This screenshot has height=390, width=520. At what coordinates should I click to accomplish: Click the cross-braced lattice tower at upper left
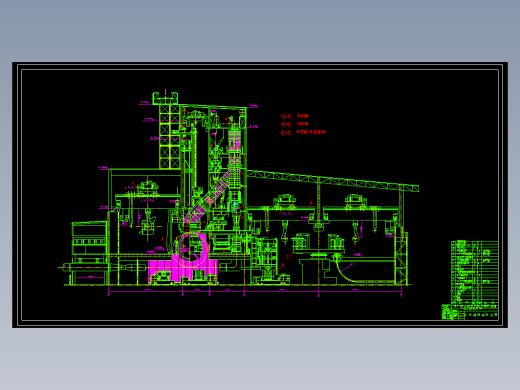[170, 137]
